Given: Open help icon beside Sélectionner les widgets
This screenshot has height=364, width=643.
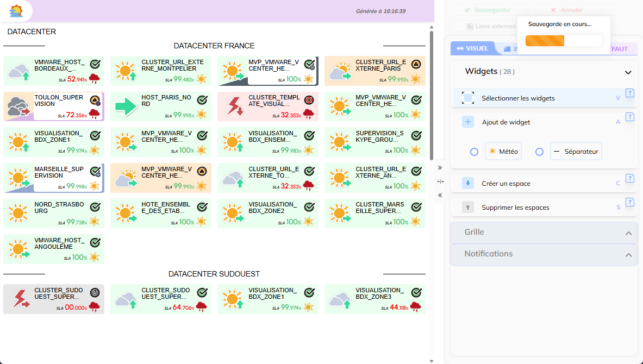Looking at the screenshot, I should tap(630, 93).
